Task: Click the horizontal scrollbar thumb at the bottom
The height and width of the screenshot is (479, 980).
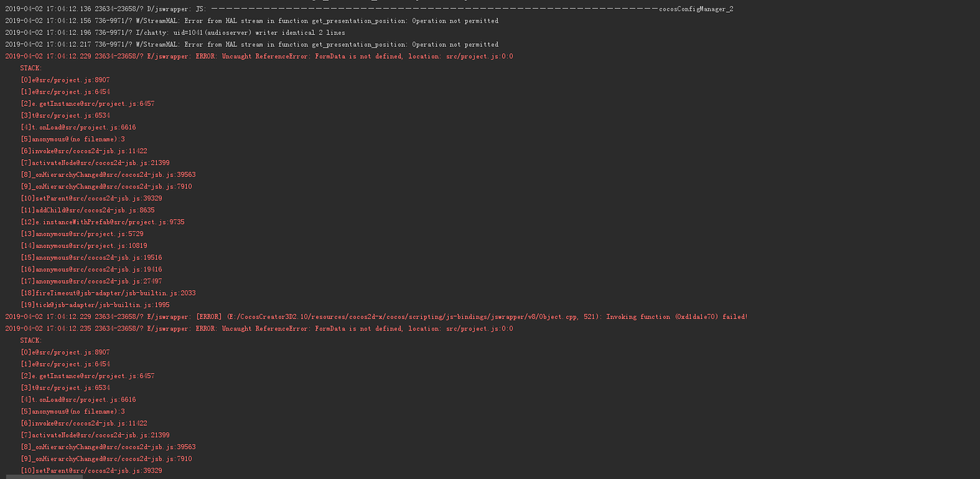Action: 44,476
